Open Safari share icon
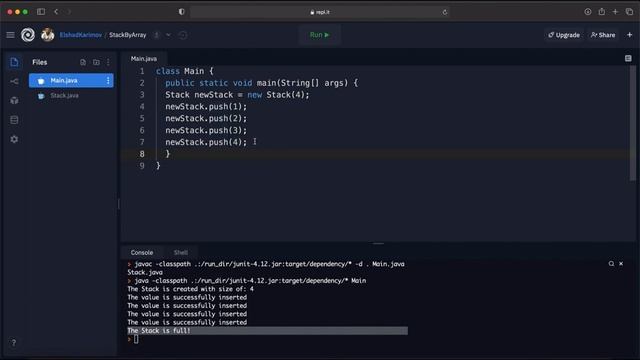Viewport: 640px width, 360px height. [602, 12]
